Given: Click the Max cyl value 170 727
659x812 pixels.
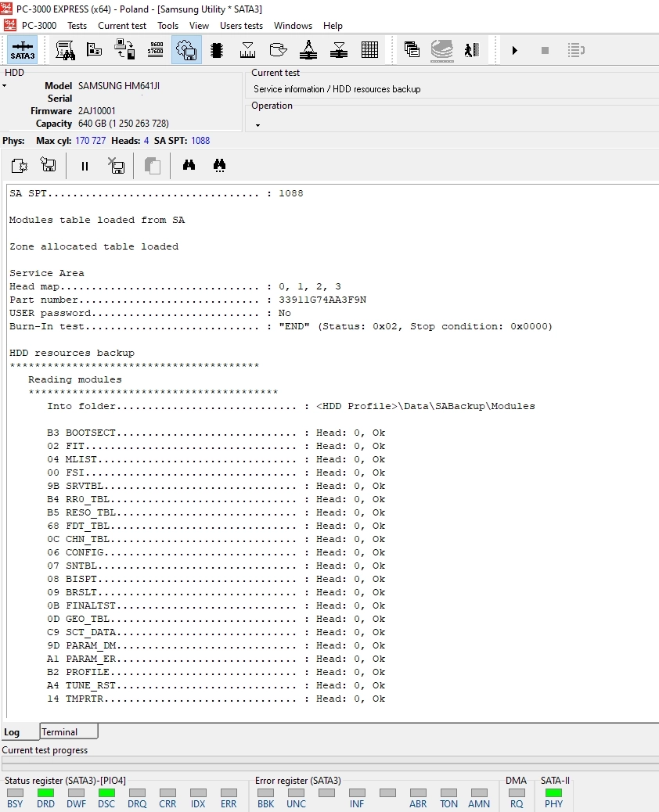Looking at the screenshot, I should point(90,140).
